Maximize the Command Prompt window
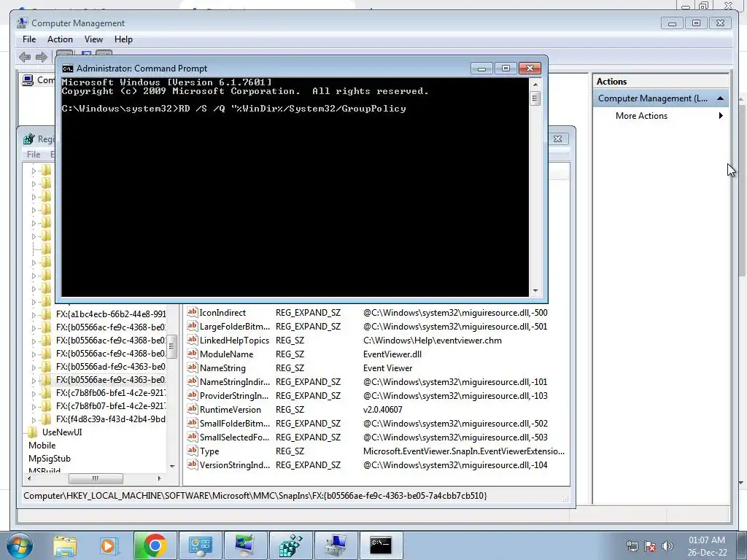747x560 pixels. pyautogui.click(x=506, y=69)
